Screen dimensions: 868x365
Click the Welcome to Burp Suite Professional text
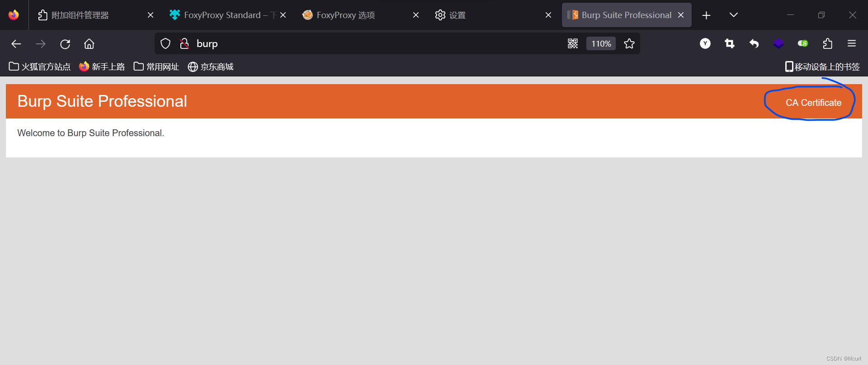coord(90,133)
